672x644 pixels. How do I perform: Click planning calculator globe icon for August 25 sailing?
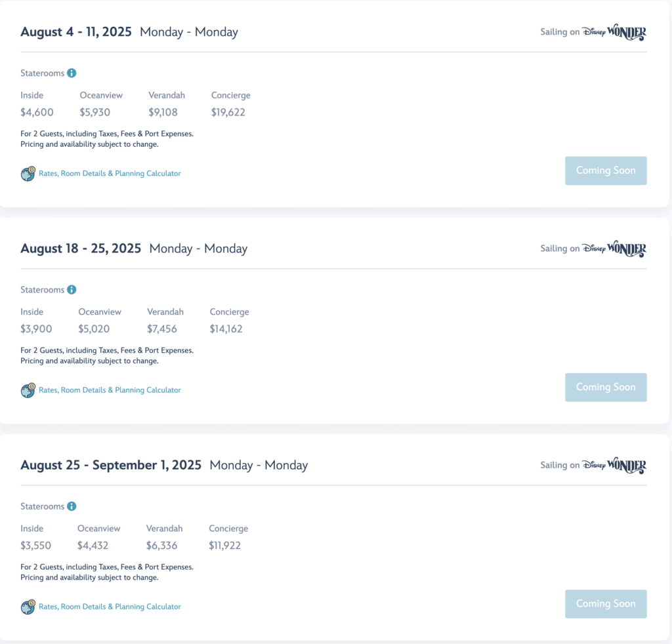tap(28, 607)
